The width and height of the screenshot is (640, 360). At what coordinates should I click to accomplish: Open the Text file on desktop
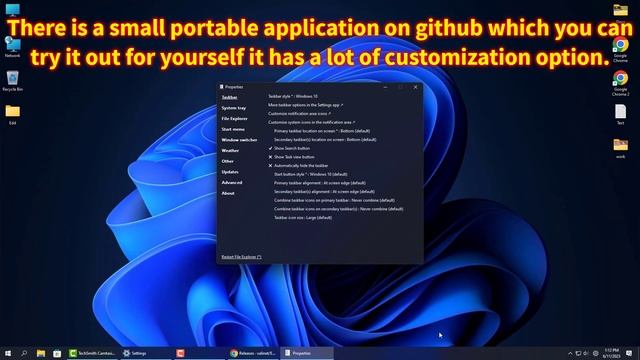(x=620, y=114)
